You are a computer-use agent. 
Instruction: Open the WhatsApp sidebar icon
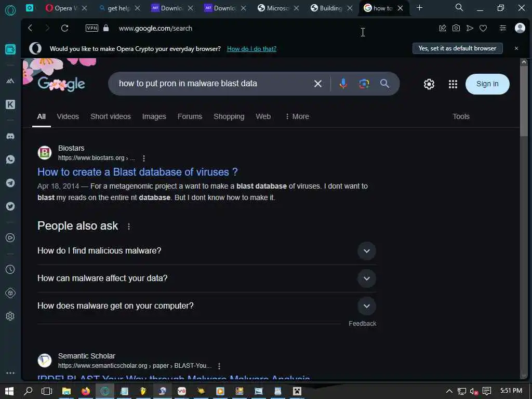click(10, 159)
